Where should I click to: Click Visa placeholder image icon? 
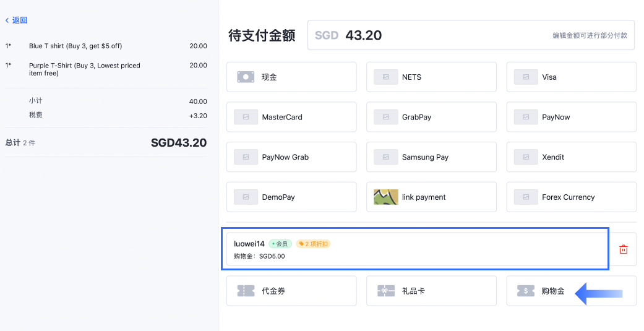coord(526,77)
